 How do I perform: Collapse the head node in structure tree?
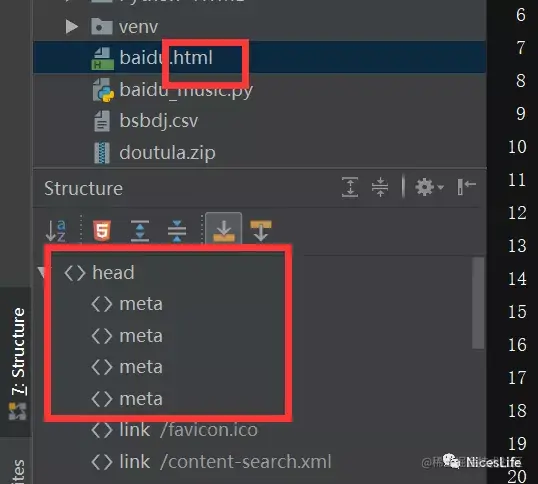pyautogui.click(x=42, y=272)
